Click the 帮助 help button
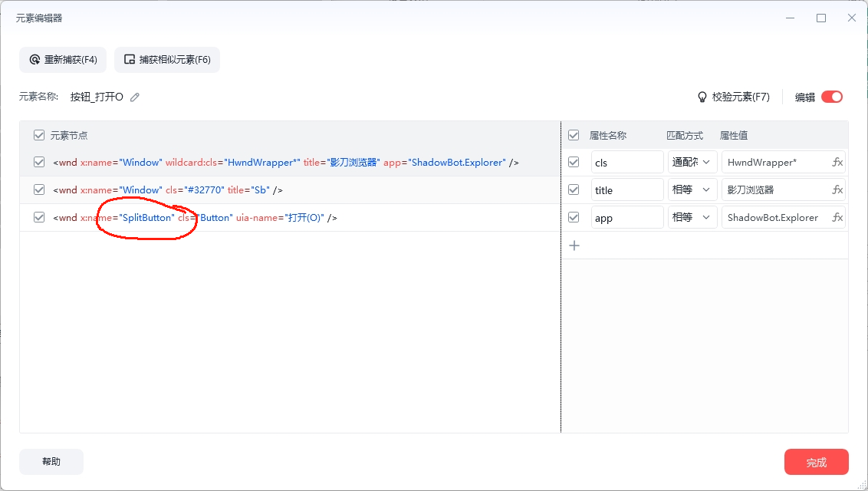The width and height of the screenshot is (868, 491). 51,462
